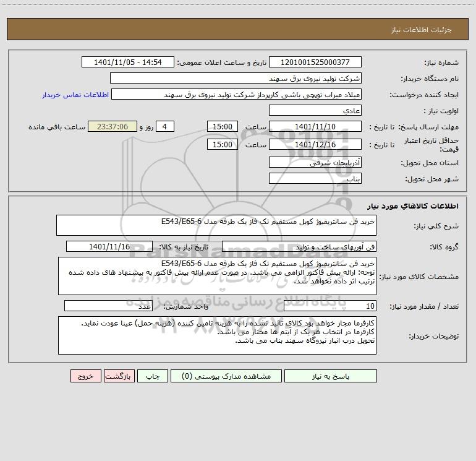Open 'مشاهده مدارک پیوستی (0)' button

pyautogui.click(x=226, y=376)
